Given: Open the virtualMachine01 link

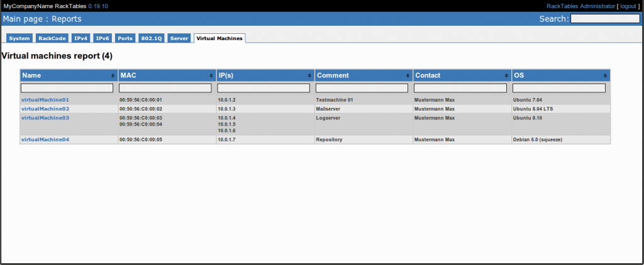Looking at the screenshot, I should click(45, 100).
